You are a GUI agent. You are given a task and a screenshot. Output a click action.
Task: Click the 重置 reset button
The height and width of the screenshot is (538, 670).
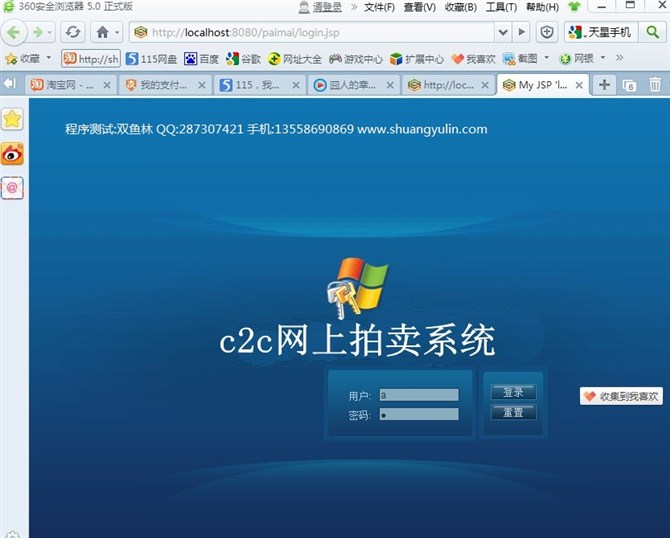click(x=513, y=412)
